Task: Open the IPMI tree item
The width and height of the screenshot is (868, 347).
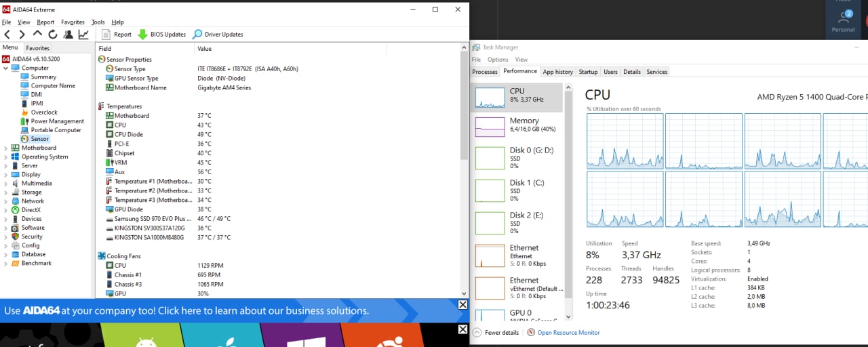Action: click(x=37, y=103)
